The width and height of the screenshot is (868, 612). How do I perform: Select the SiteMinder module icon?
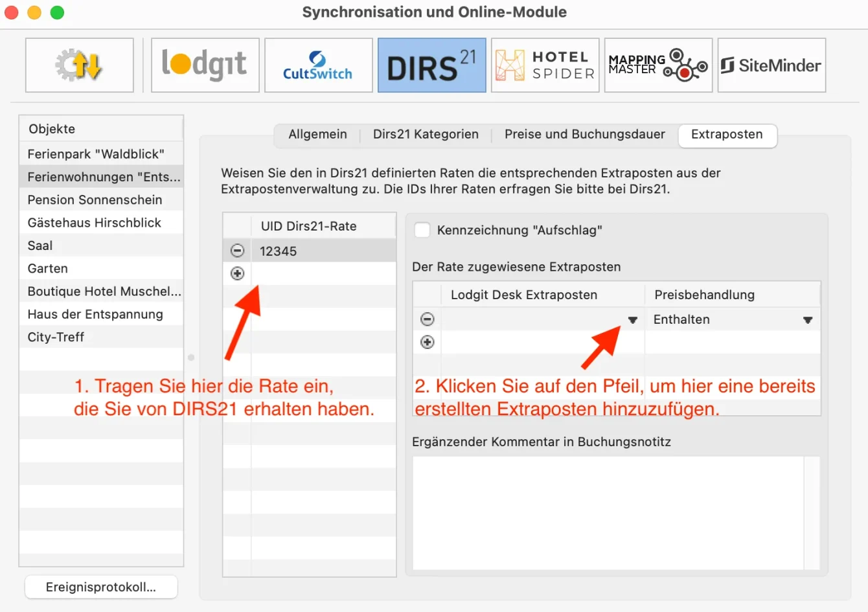771,65
